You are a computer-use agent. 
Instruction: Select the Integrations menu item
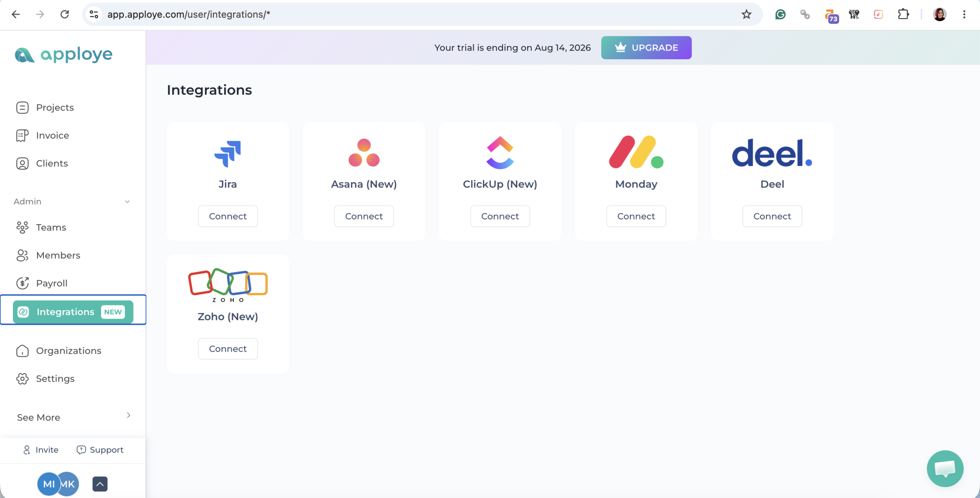(x=73, y=312)
